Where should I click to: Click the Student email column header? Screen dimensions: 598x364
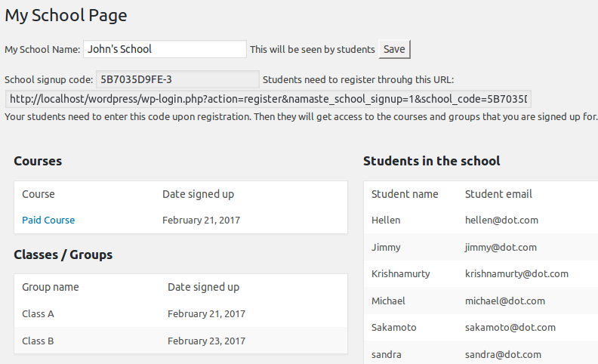[x=498, y=194]
